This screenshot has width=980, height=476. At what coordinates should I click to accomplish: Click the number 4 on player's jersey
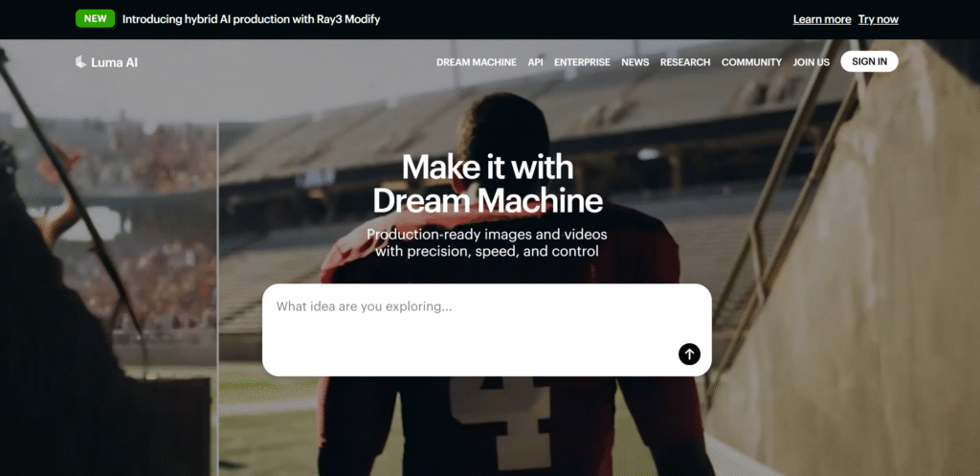tap(500, 422)
